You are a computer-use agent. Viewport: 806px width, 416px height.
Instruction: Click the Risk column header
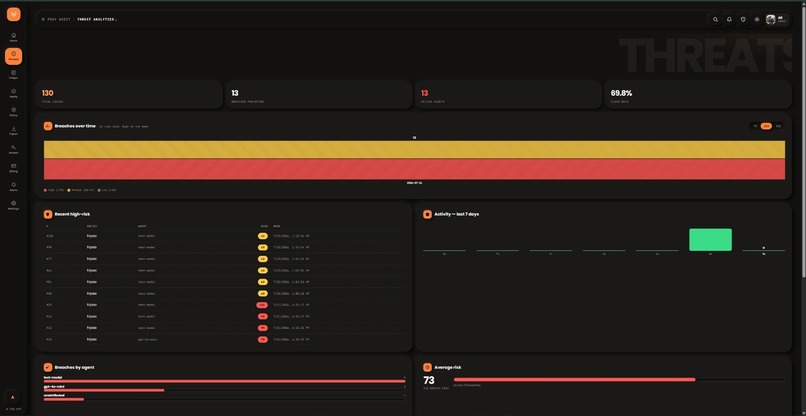(x=264, y=226)
